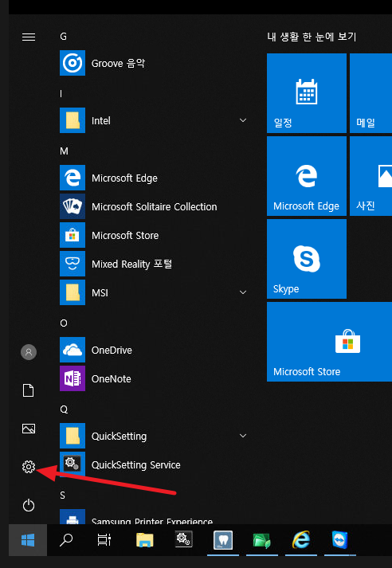Expand the Intel folder chevron
Image resolution: width=392 pixels, height=568 pixels.
243,120
